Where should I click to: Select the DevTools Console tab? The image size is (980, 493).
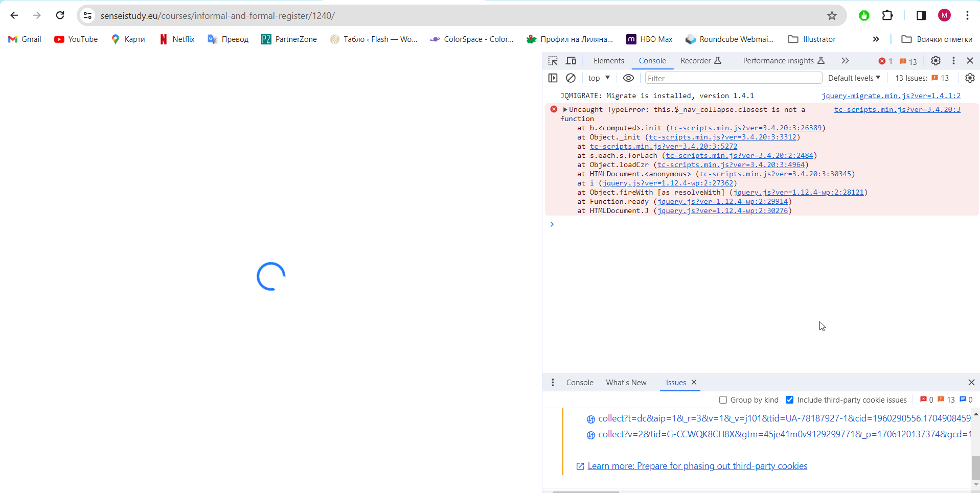[652, 61]
